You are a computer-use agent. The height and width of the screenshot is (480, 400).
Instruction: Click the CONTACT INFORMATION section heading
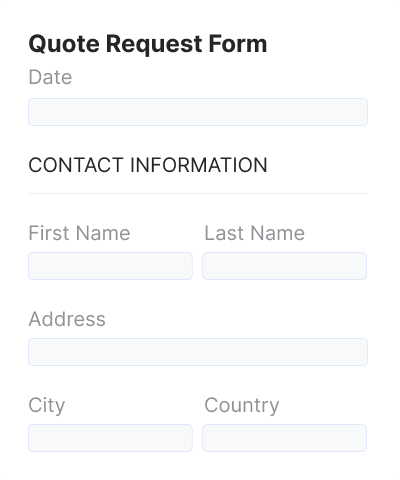[148, 165]
